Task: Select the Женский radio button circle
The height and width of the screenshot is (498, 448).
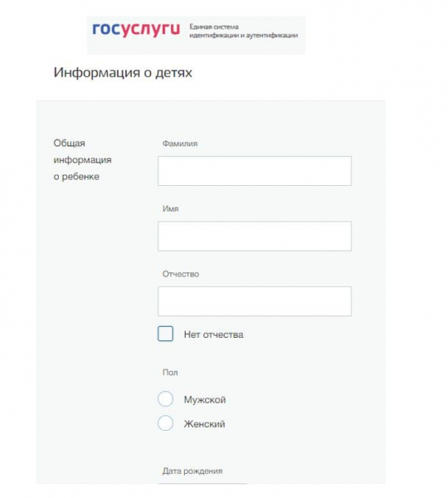Action: (165, 423)
